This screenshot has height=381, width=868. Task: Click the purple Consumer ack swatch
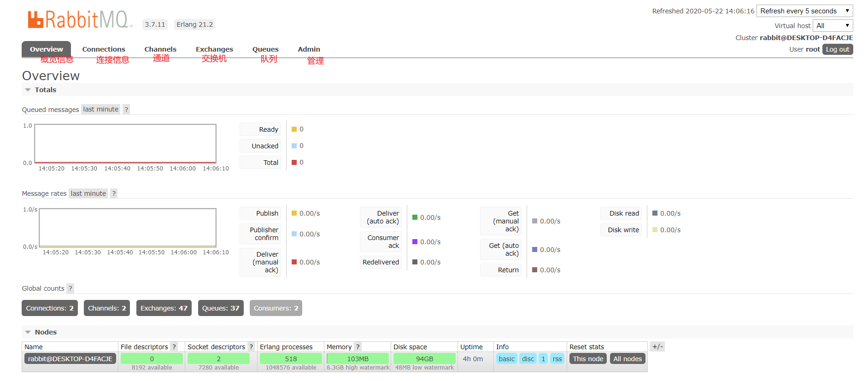[415, 242]
